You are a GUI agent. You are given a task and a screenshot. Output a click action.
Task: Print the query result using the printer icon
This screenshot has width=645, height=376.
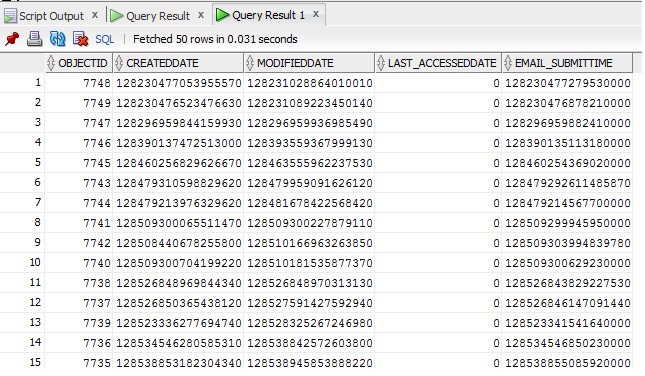click(x=35, y=39)
